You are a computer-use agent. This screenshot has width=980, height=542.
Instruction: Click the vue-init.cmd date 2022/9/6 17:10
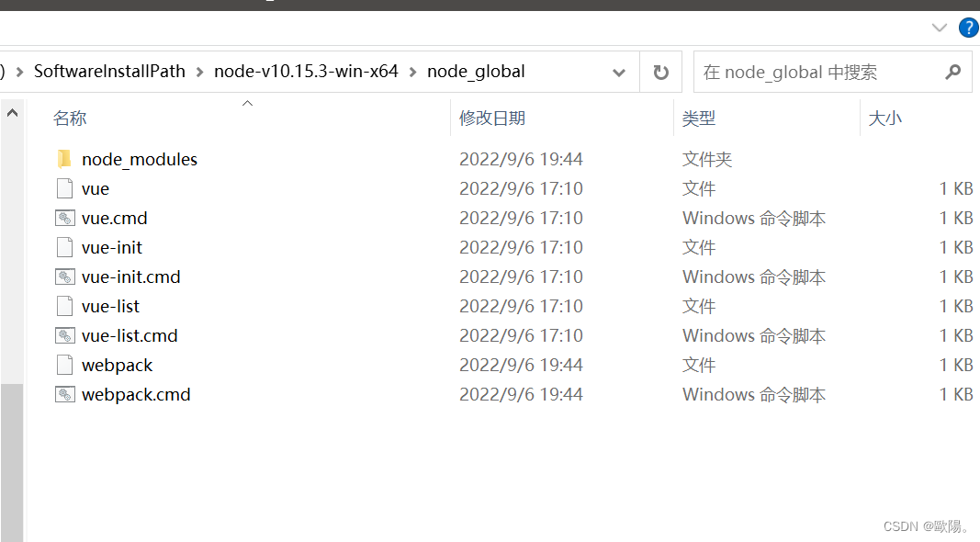click(522, 277)
